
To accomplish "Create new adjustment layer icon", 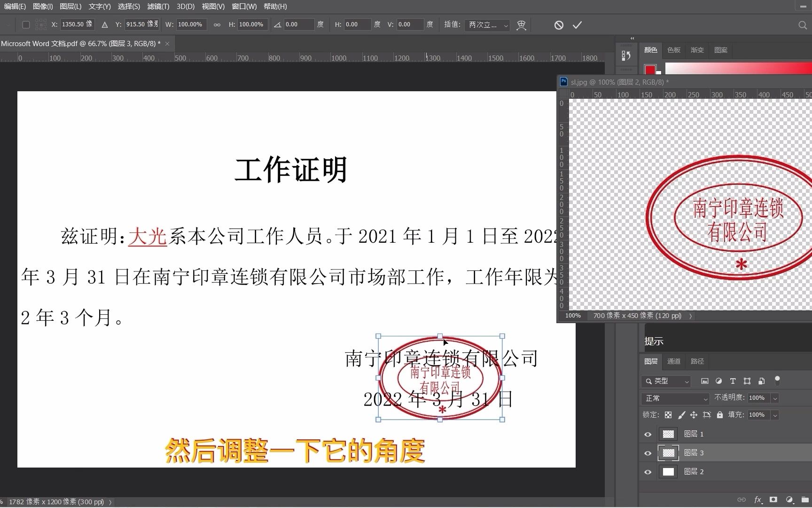I will point(789,500).
